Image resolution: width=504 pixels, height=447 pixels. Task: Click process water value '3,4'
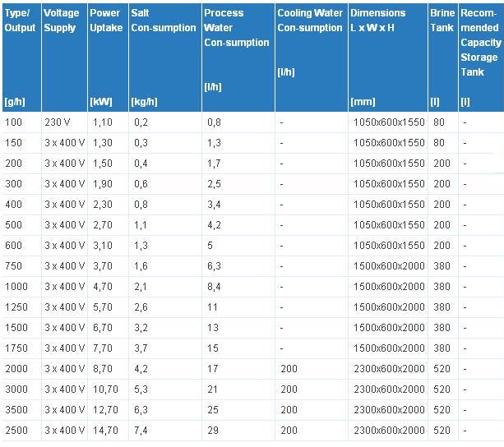[214, 205]
